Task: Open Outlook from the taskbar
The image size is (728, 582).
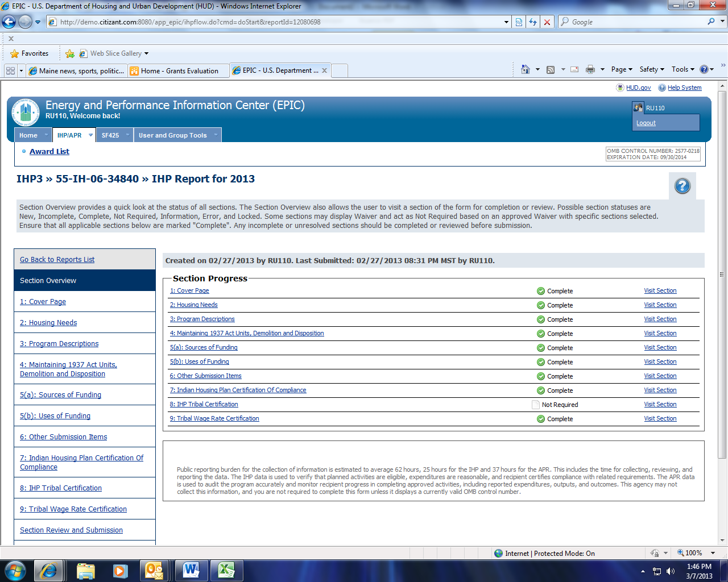Action: 154,571
